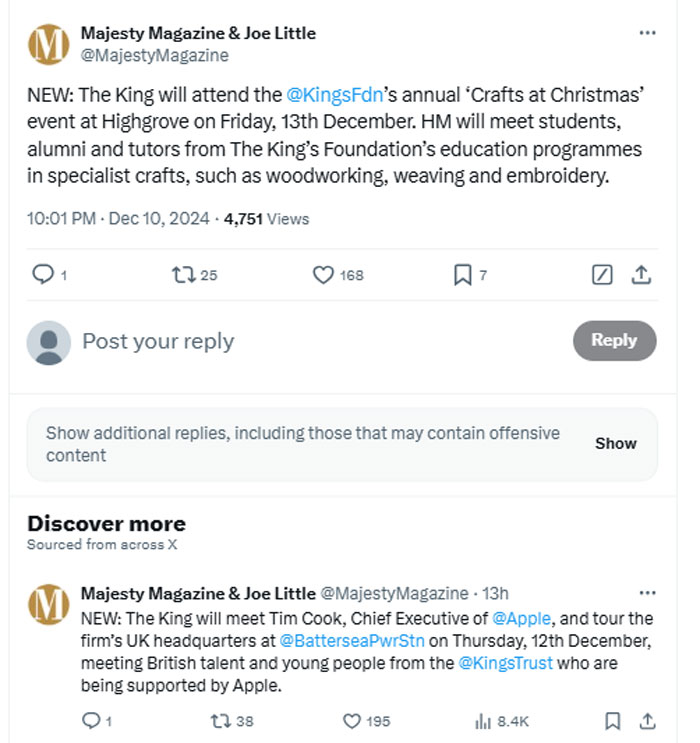Screen dimensions: 700x743
Task: Click the grey Reply button
Action: point(614,340)
